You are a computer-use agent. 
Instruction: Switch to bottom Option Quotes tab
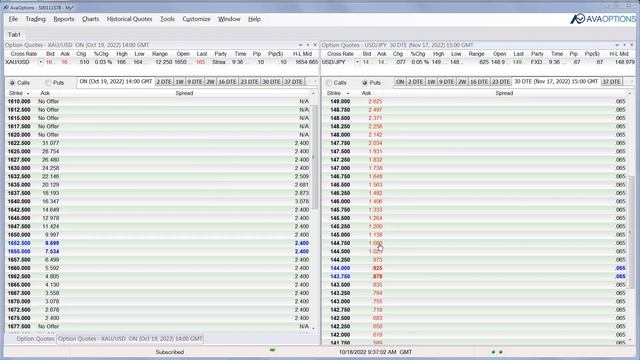click(35, 339)
